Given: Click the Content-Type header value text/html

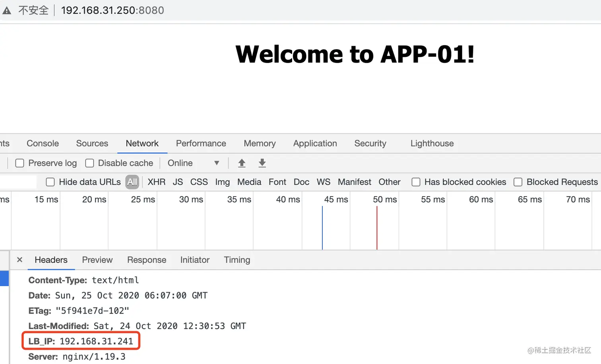Looking at the screenshot, I should pos(115,280).
